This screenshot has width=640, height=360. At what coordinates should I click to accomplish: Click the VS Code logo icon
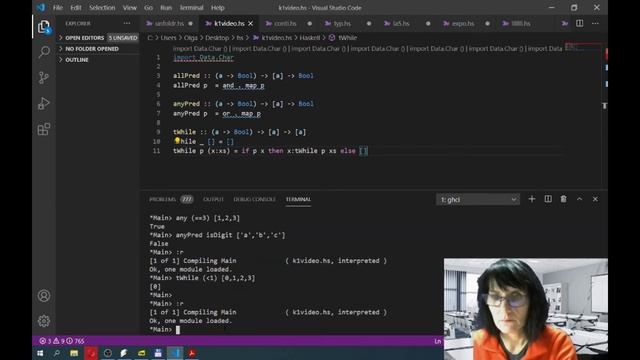[41, 7]
